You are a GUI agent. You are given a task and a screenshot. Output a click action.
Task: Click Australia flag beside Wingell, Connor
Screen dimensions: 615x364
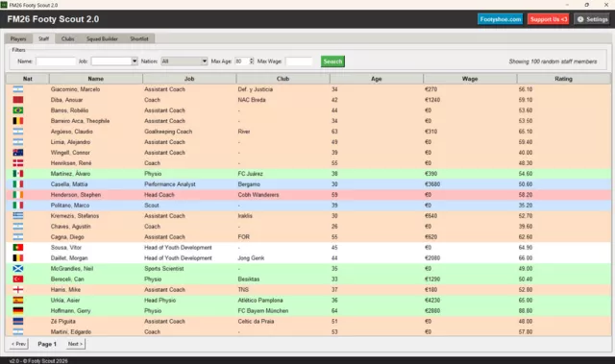pos(18,153)
